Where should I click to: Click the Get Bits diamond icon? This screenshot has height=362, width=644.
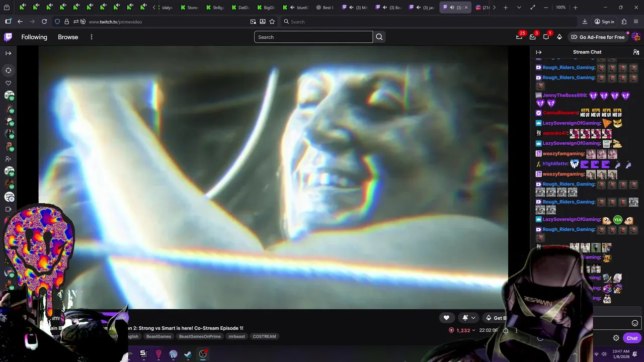tap(559, 37)
